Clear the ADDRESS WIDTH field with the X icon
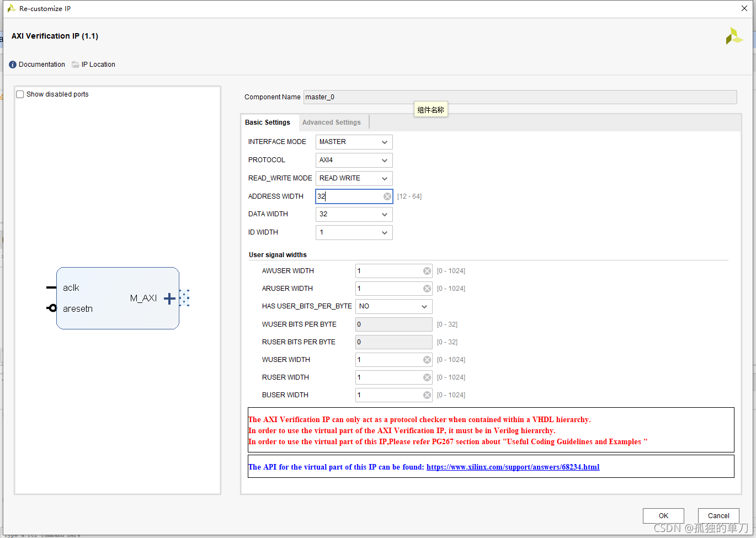The image size is (756, 538). coord(387,196)
